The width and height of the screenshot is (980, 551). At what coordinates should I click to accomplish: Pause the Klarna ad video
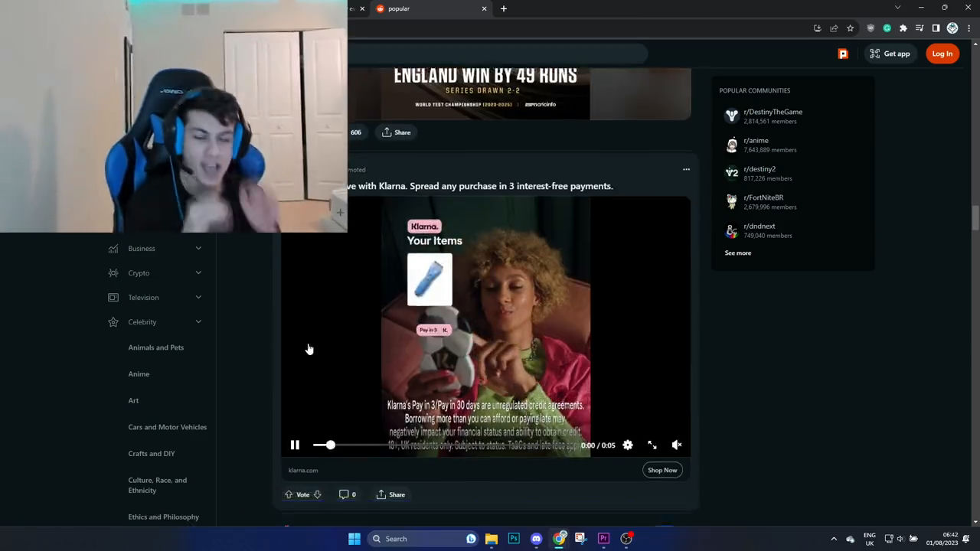[295, 445]
